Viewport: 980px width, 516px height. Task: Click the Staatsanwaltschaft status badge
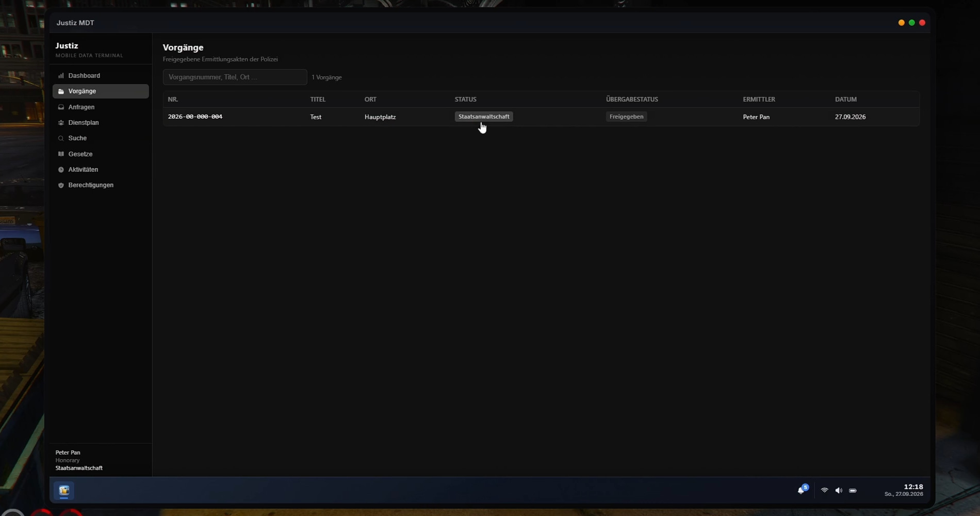pyautogui.click(x=484, y=117)
